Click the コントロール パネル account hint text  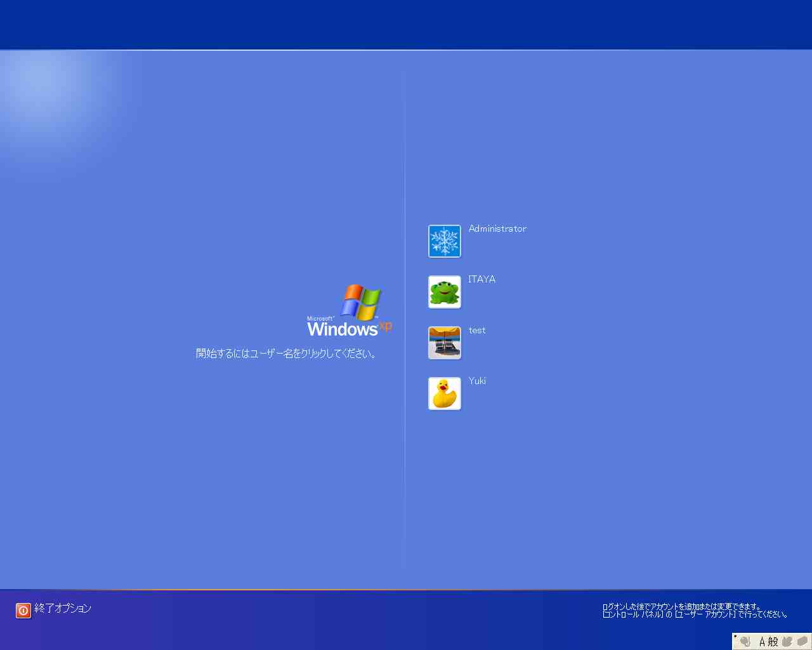pos(695,611)
